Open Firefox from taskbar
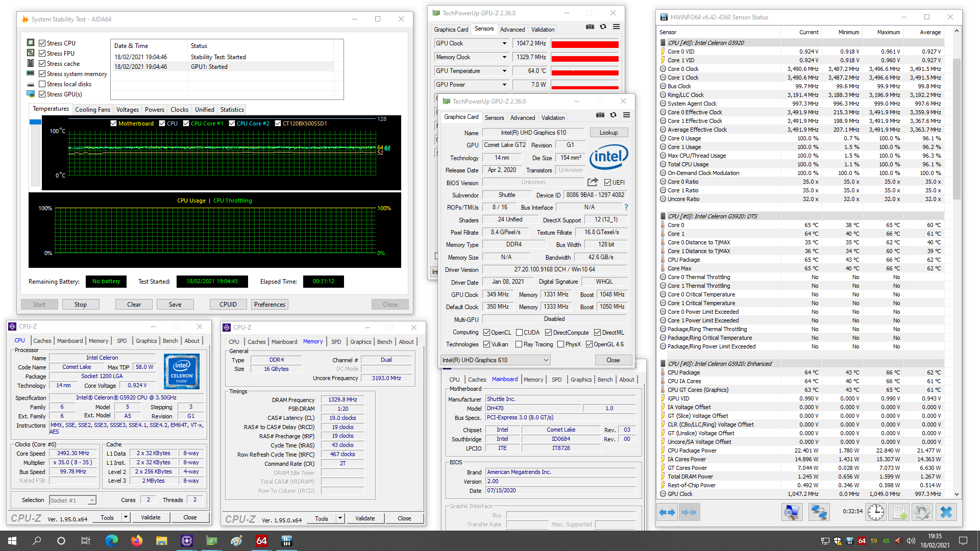Viewport: 980px width, 551px height. (x=136, y=541)
